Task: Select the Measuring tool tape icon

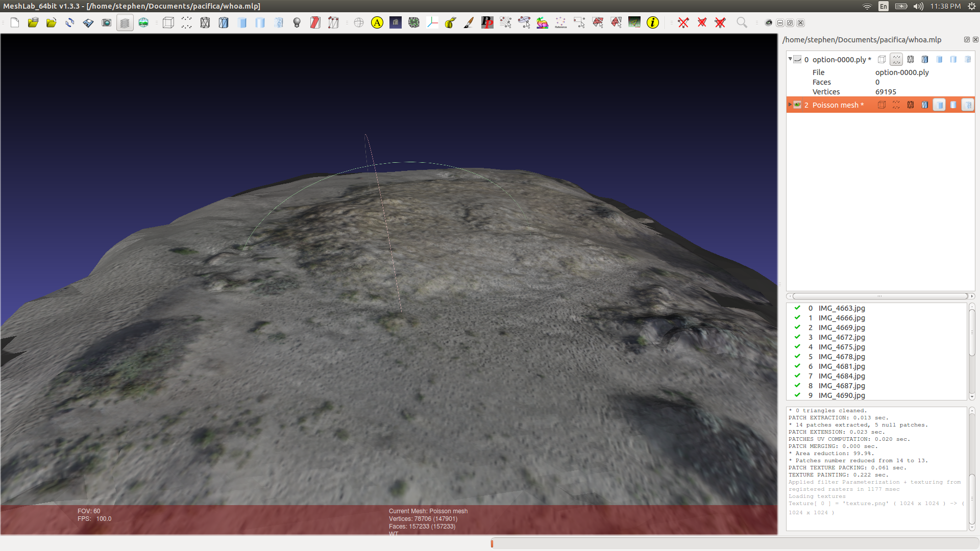Action: (450, 23)
